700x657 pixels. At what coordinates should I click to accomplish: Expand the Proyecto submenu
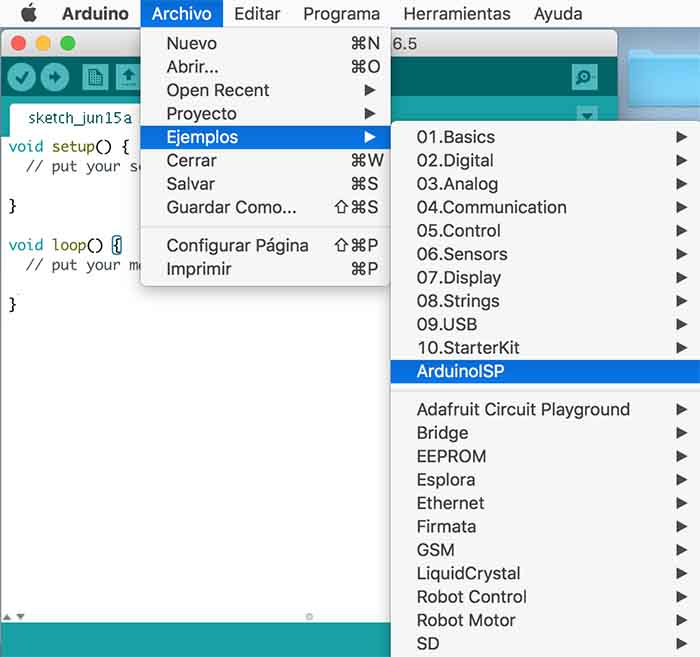coord(265,114)
